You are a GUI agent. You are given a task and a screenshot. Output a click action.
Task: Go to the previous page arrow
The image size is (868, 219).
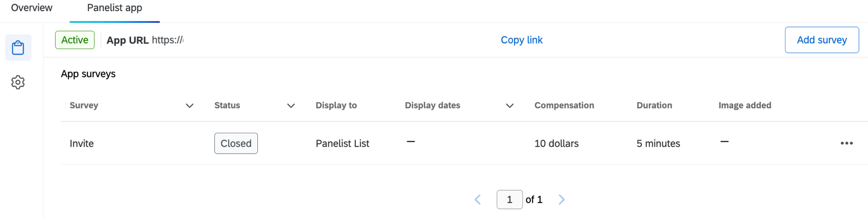pos(478,200)
